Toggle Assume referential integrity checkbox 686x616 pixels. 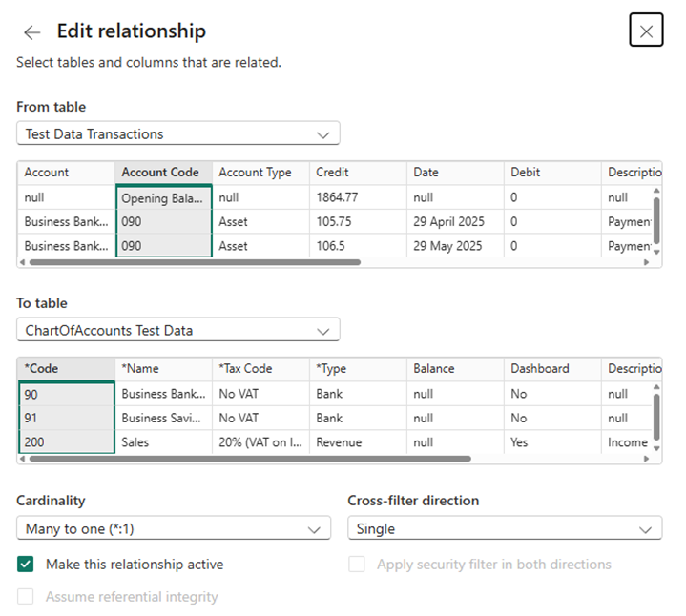pyautogui.click(x=26, y=597)
